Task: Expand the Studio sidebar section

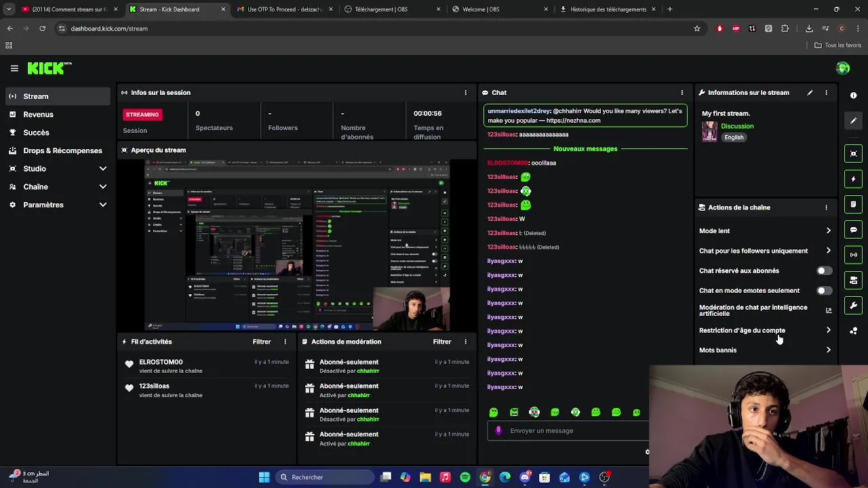Action: [58, 169]
